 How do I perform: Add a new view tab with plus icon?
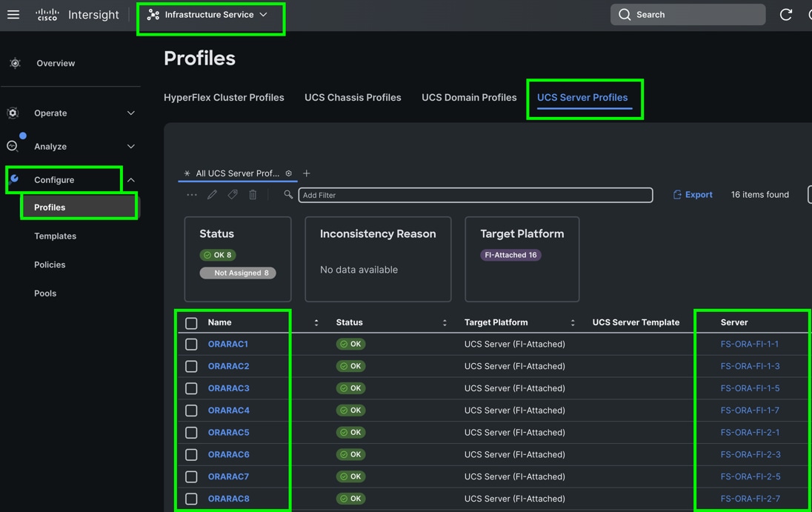click(x=307, y=173)
